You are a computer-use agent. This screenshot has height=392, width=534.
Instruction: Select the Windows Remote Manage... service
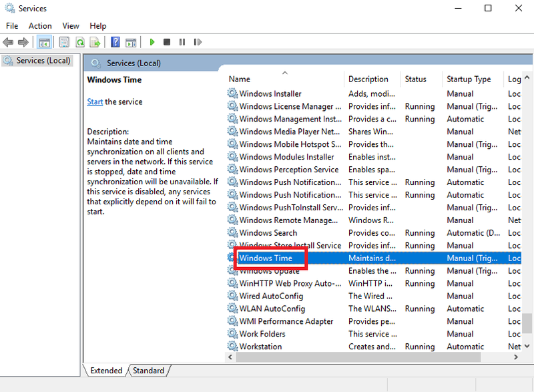[x=289, y=220]
